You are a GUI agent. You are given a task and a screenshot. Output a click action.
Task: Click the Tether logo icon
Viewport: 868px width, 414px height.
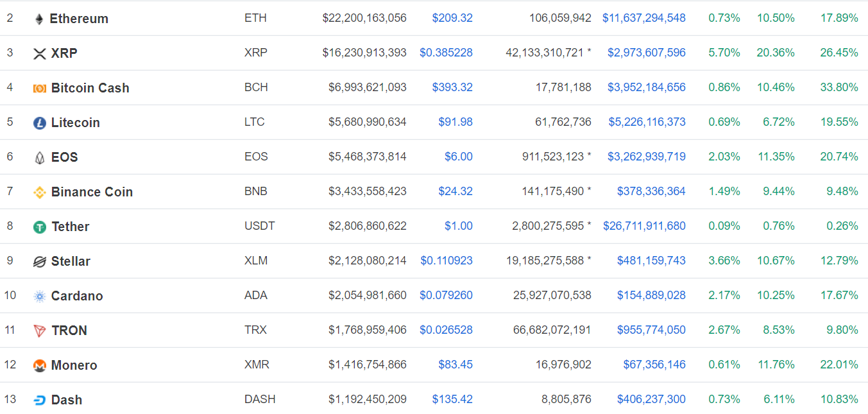tap(39, 226)
